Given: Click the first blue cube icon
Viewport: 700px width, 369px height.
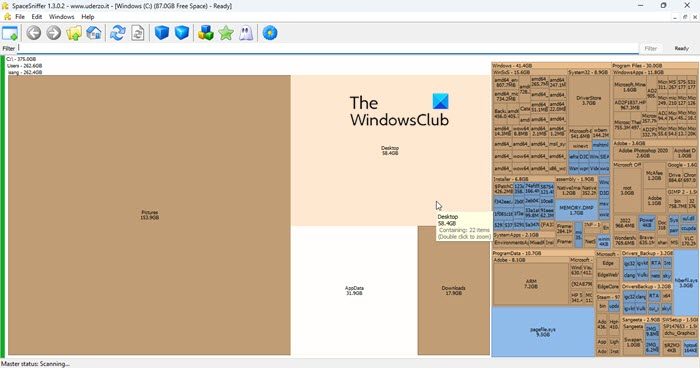Looking at the screenshot, I should tap(162, 33).
